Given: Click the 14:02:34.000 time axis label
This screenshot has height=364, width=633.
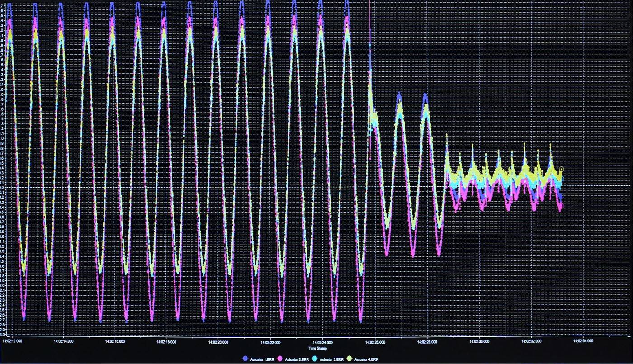Looking at the screenshot, I should coord(583,342).
